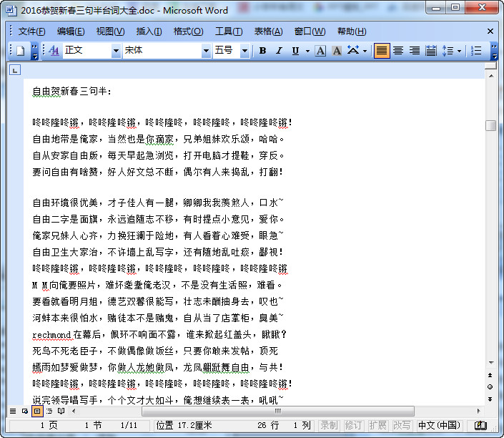This screenshot has width=504, height=438.
Task: Toggle underline formatting
Action: [x=295, y=51]
